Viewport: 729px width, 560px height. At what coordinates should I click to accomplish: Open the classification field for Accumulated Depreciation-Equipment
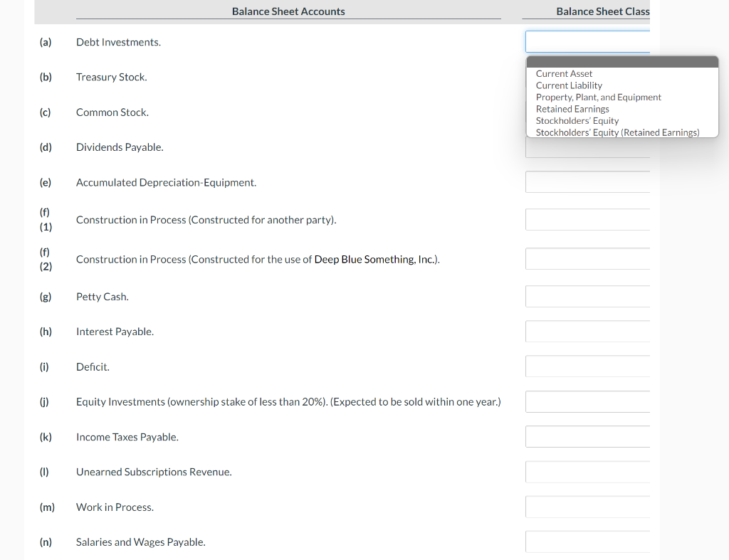point(587,181)
